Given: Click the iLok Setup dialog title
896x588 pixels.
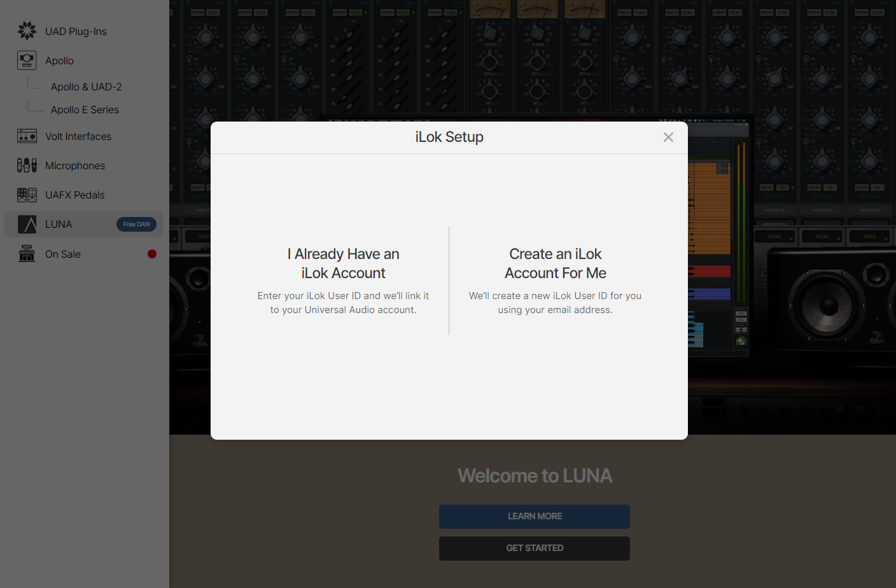Looking at the screenshot, I should point(449,137).
